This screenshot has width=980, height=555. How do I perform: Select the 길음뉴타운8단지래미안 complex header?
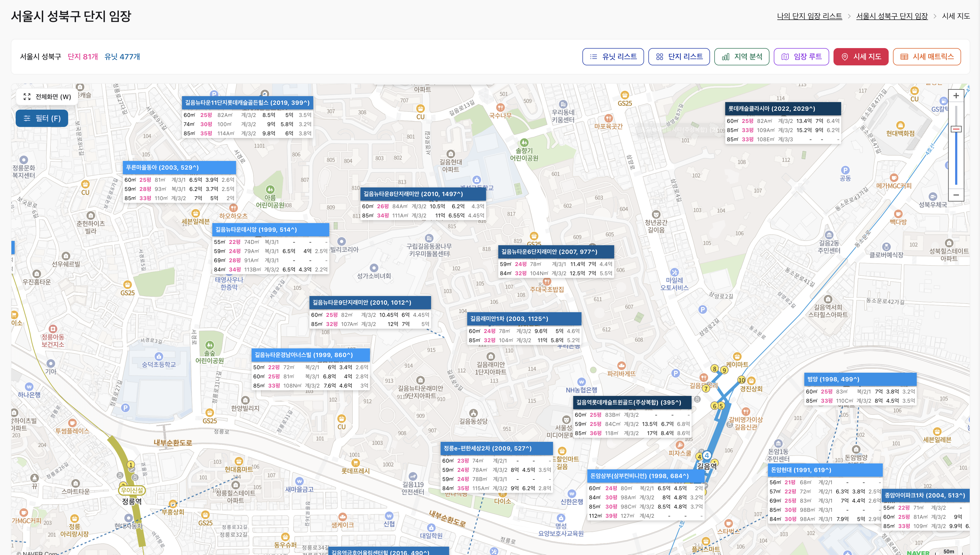423,194
